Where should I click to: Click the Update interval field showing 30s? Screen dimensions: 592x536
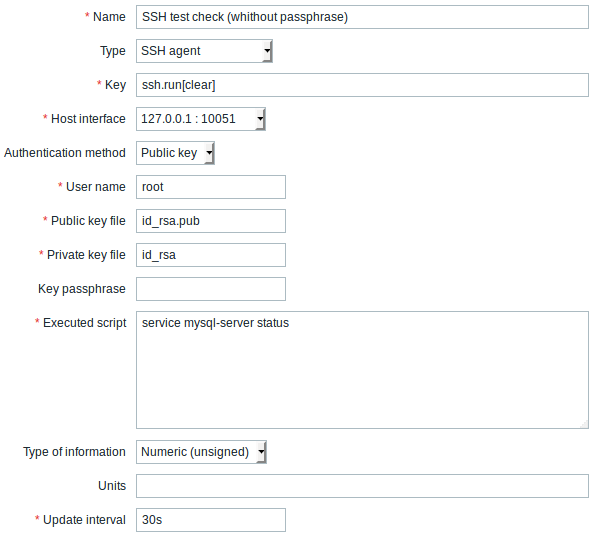tap(211, 520)
